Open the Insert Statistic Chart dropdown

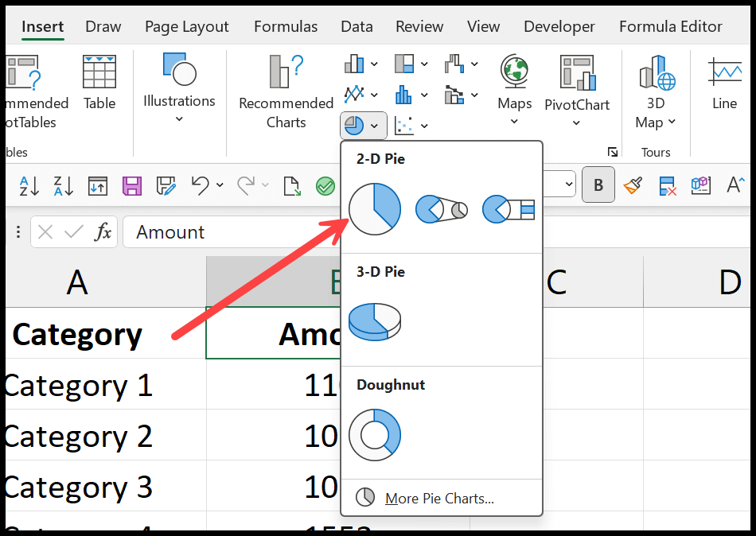(x=411, y=95)
